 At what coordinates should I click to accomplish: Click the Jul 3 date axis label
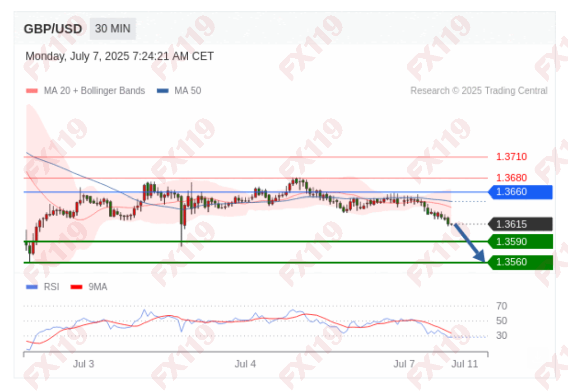point(84,364)
